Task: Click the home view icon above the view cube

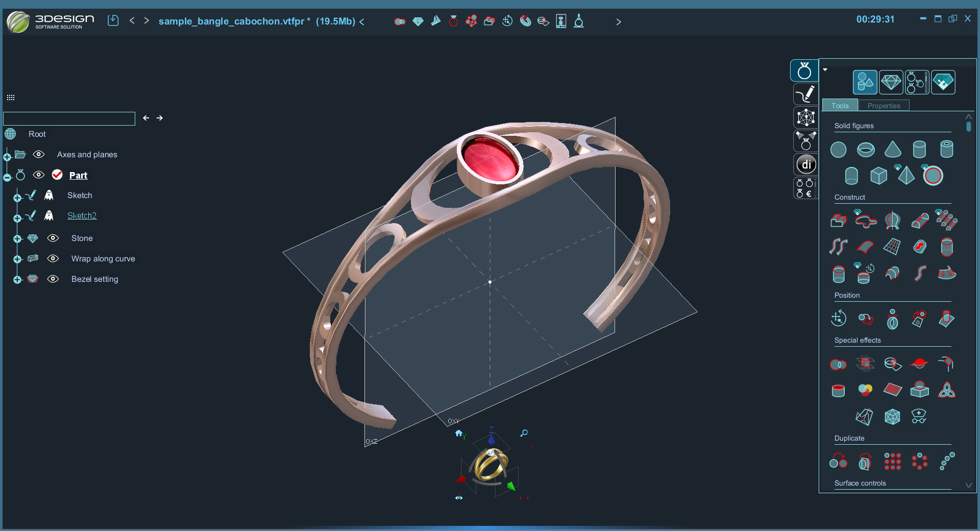Action: [459, 433]
